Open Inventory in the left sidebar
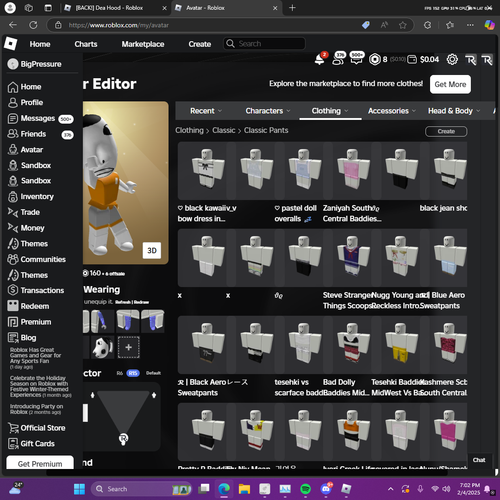This screenshot has width=500, height=500. click(31, 197)
